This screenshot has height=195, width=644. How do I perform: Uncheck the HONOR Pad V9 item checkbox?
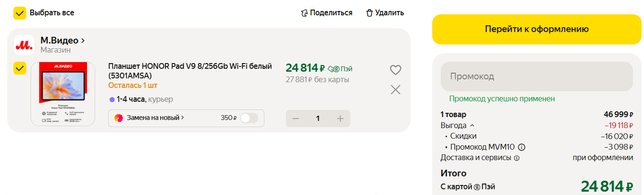20,69
